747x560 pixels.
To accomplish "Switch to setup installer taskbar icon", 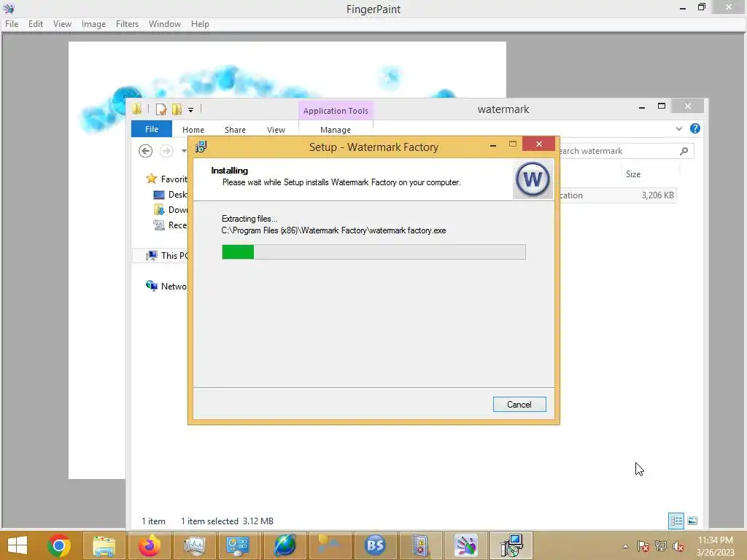I will coord(511,545).
